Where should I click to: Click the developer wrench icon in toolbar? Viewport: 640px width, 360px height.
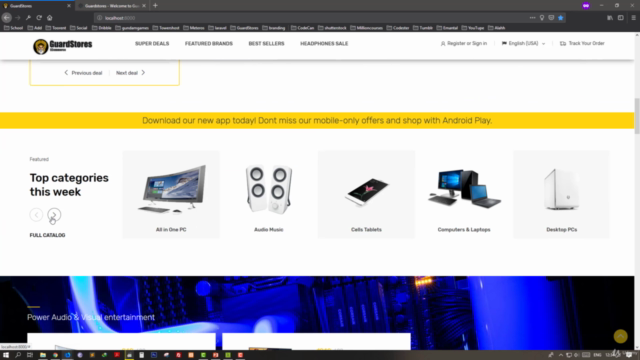28,18
